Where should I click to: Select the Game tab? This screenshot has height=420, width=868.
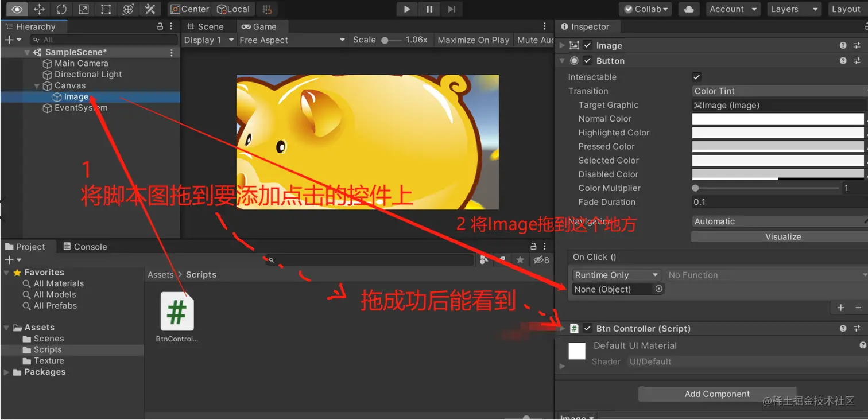[259, 26]
